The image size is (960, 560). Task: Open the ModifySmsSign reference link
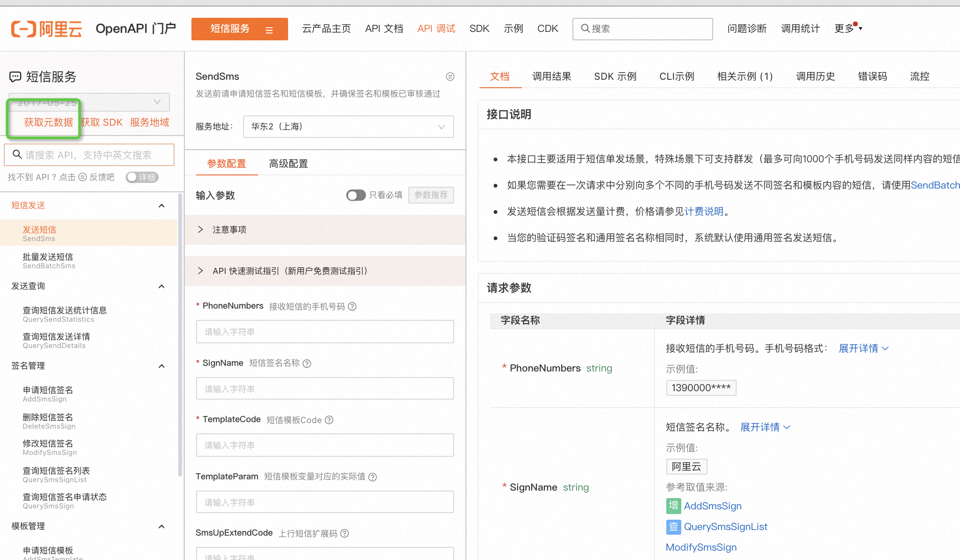[701, 547]
